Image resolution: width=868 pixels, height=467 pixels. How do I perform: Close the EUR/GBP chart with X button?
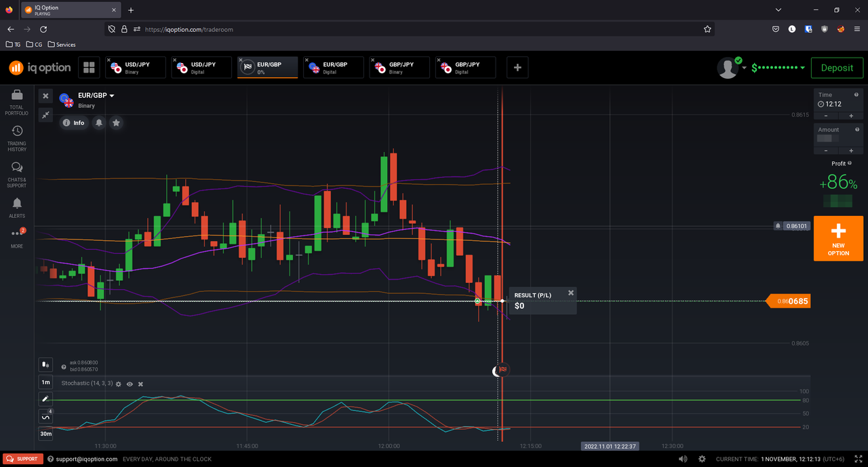point(45,96)
